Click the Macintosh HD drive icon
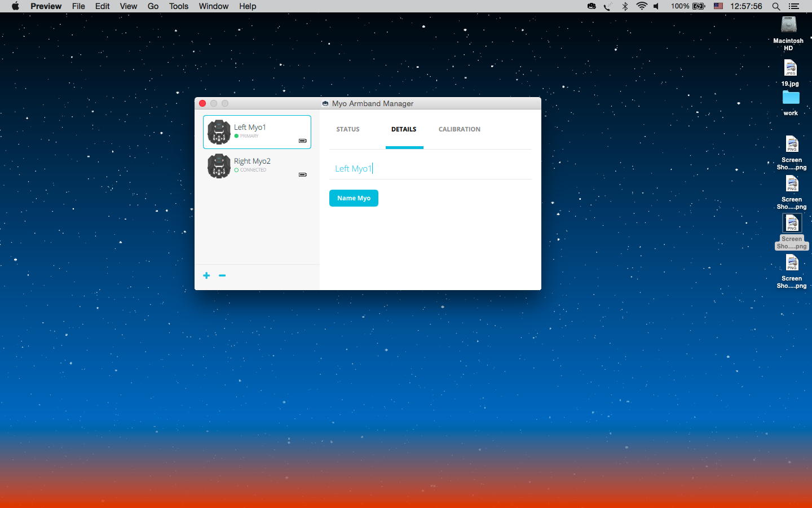Image resolution: width=812 pixels, height=508 pixels. [x=788, y=25]
